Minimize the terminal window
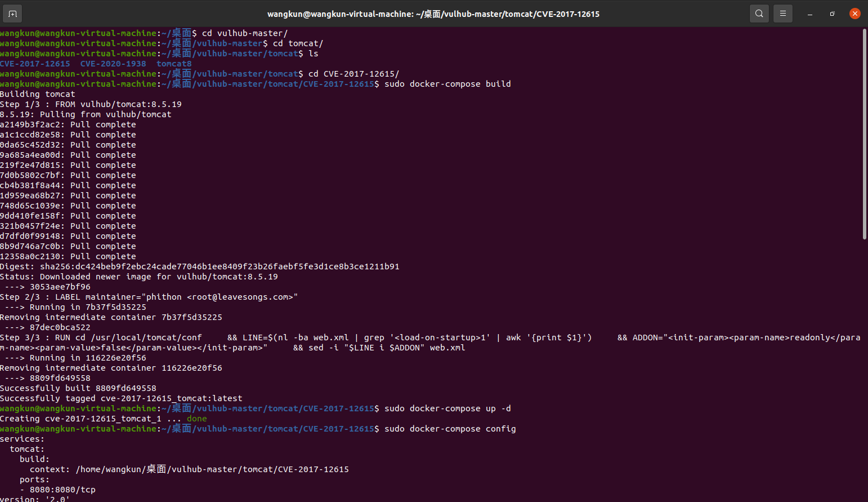 click(810, 14)
